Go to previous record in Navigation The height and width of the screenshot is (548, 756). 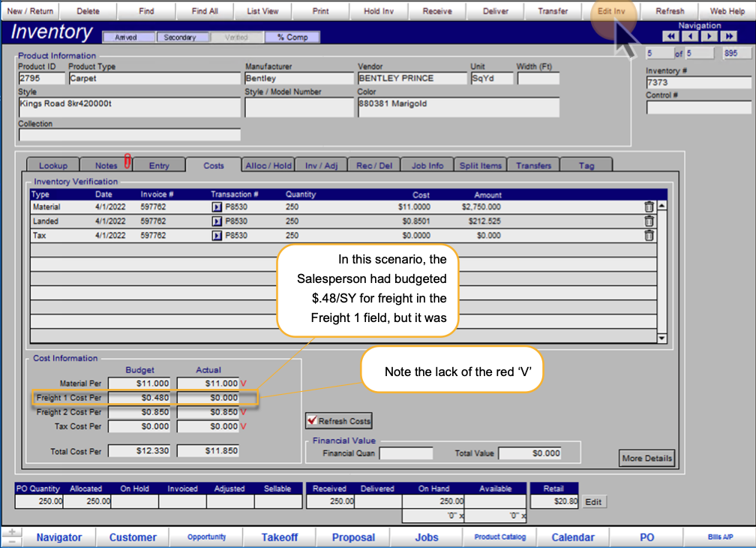(x=691, y=36)
